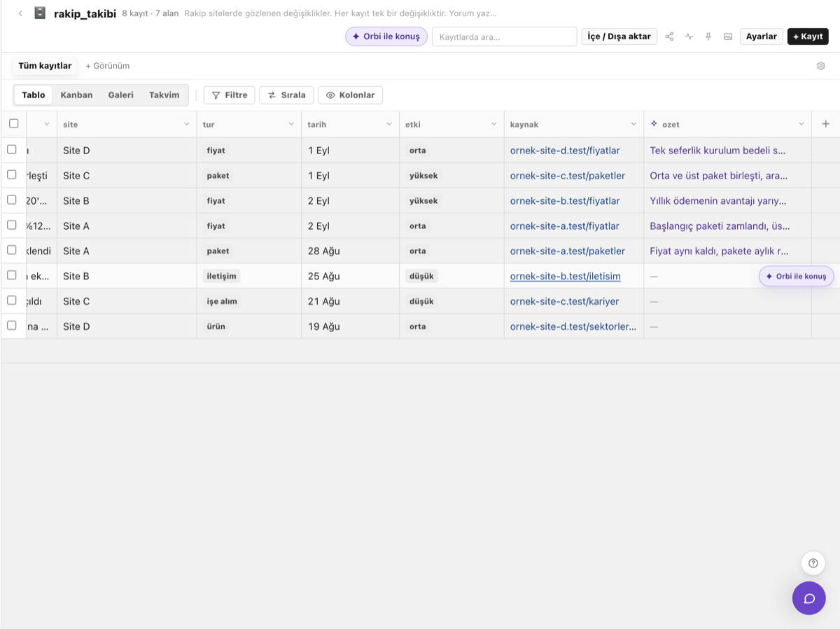Select all records with header checkbox

point(14,124)
